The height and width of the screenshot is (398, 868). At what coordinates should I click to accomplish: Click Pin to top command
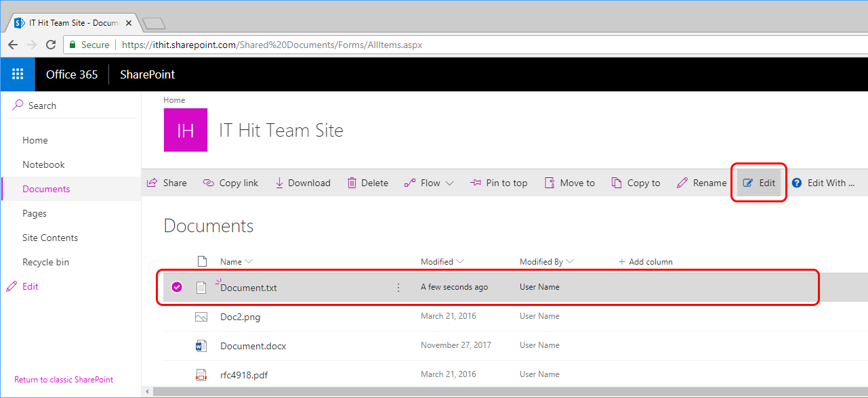[x=498, y=183]
